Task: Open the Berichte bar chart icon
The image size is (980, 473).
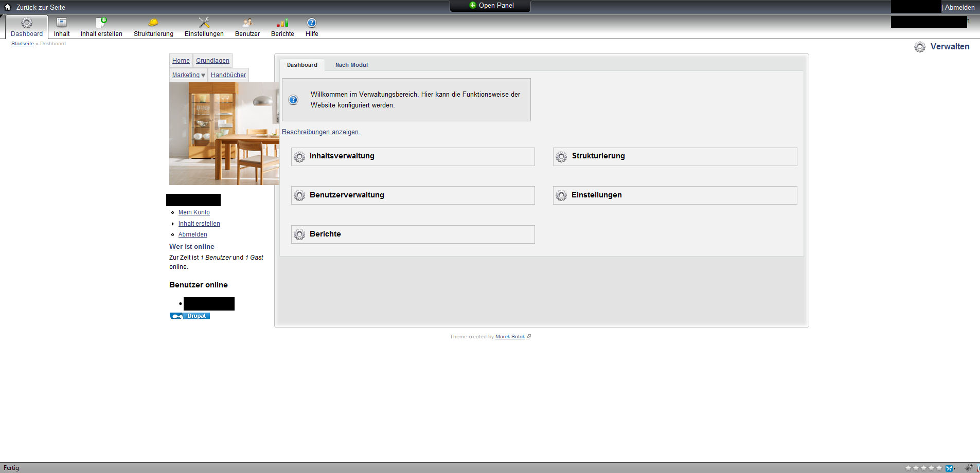Action: click(x=282, y=23)
